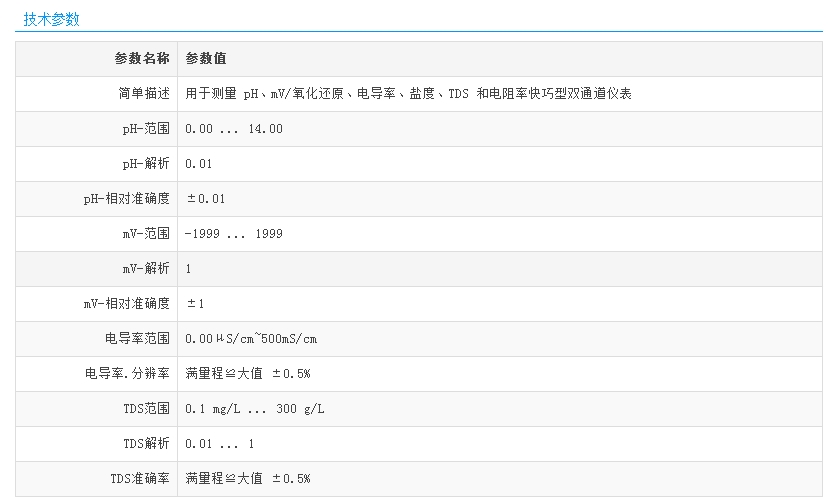Click the value 0.1 mg/L ... 300 g/L

(255, 409)
